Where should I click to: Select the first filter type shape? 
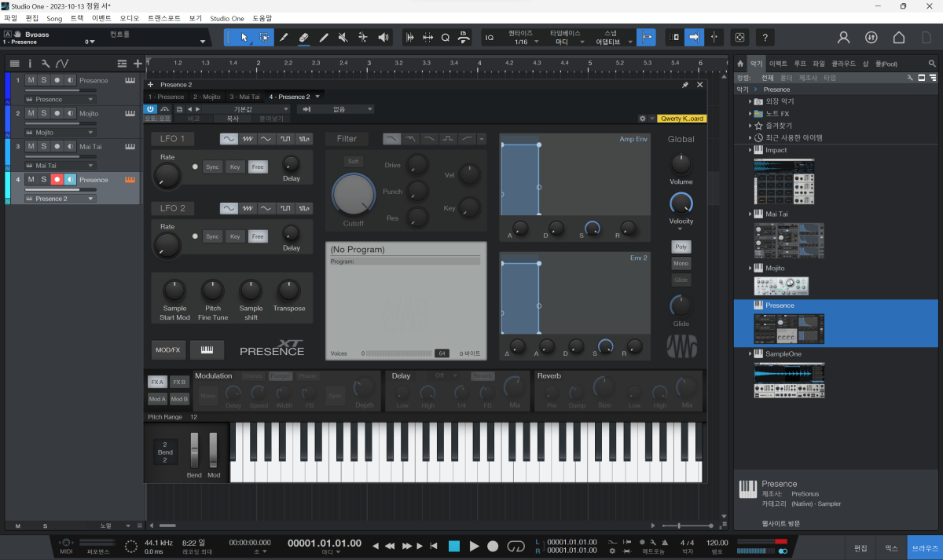391,138
